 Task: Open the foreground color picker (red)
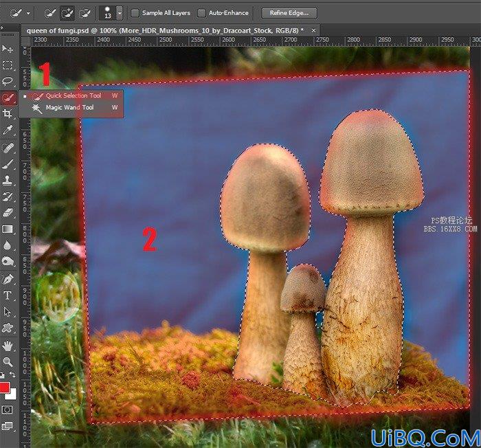click(4, 388)
